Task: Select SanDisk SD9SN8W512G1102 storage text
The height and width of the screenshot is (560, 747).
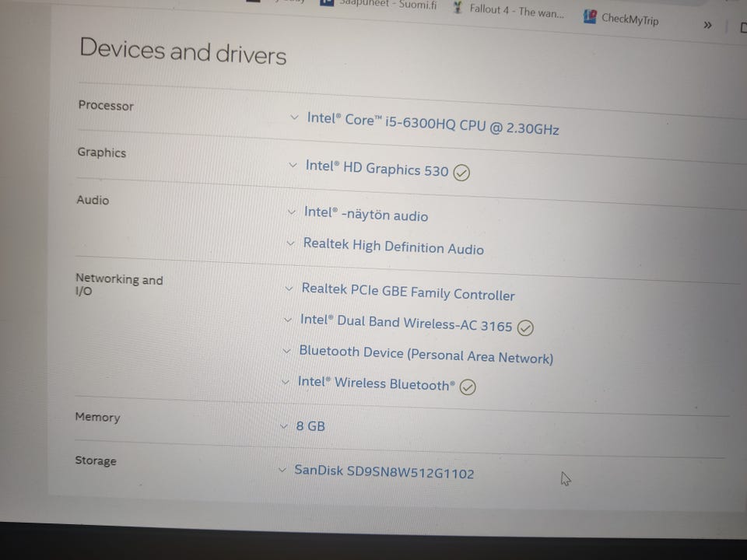Action: [x=384, y=472]
